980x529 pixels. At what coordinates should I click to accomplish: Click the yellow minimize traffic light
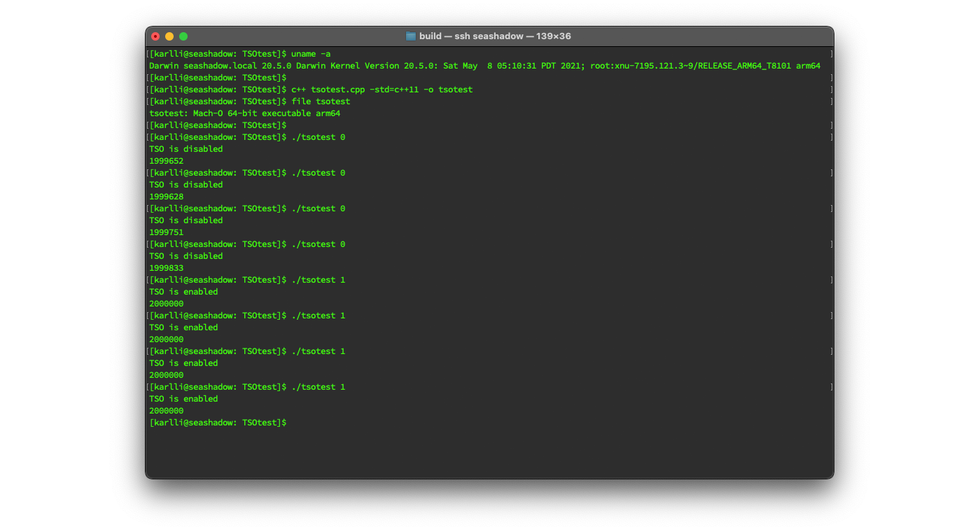tap(169, 36)
